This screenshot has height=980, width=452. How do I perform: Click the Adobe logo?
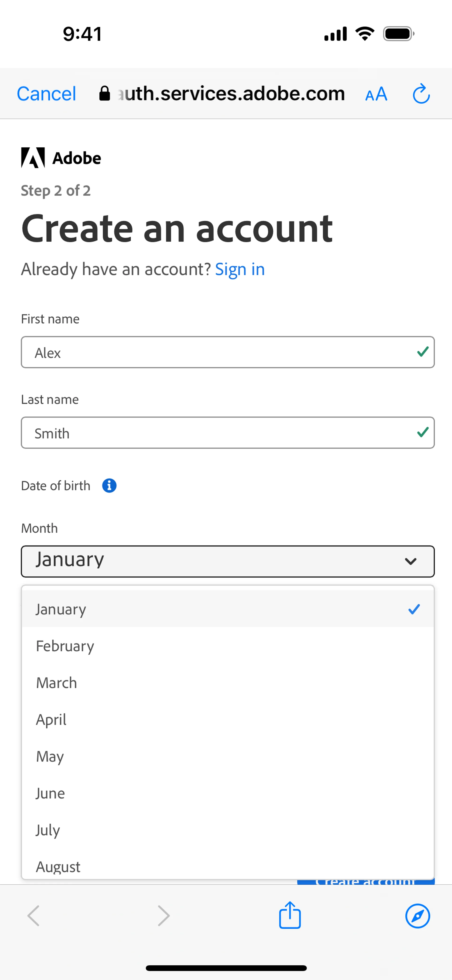point(61,158)
